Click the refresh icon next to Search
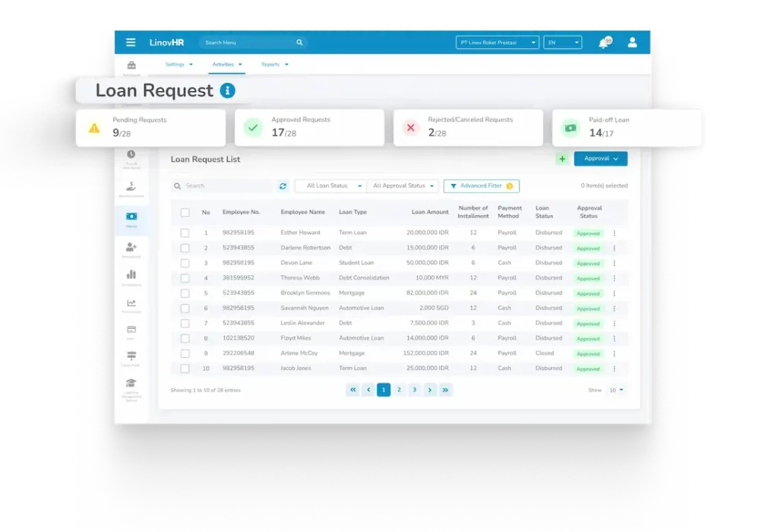The width and height of the screenshot is (778, 532). click(x=283, y=185)
